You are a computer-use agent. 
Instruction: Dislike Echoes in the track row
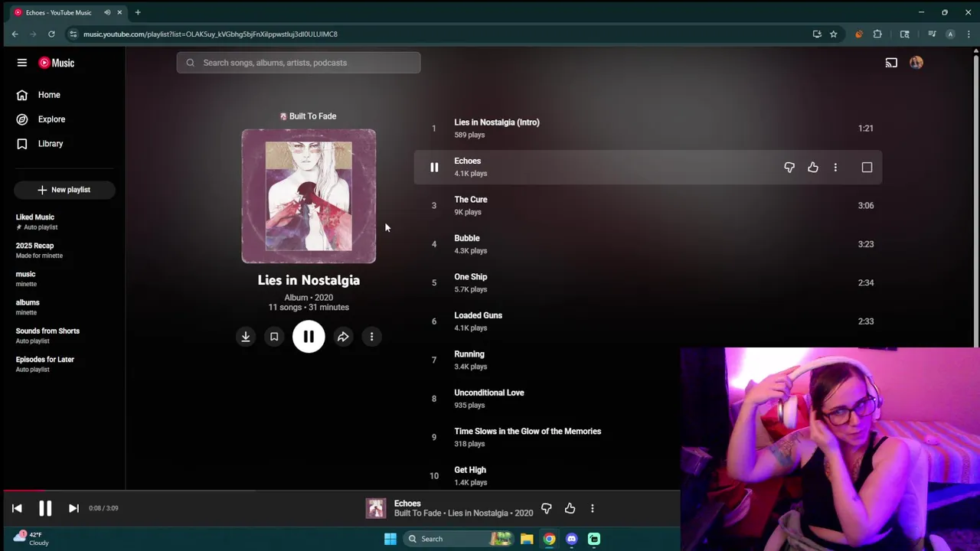tap(789, 168)
